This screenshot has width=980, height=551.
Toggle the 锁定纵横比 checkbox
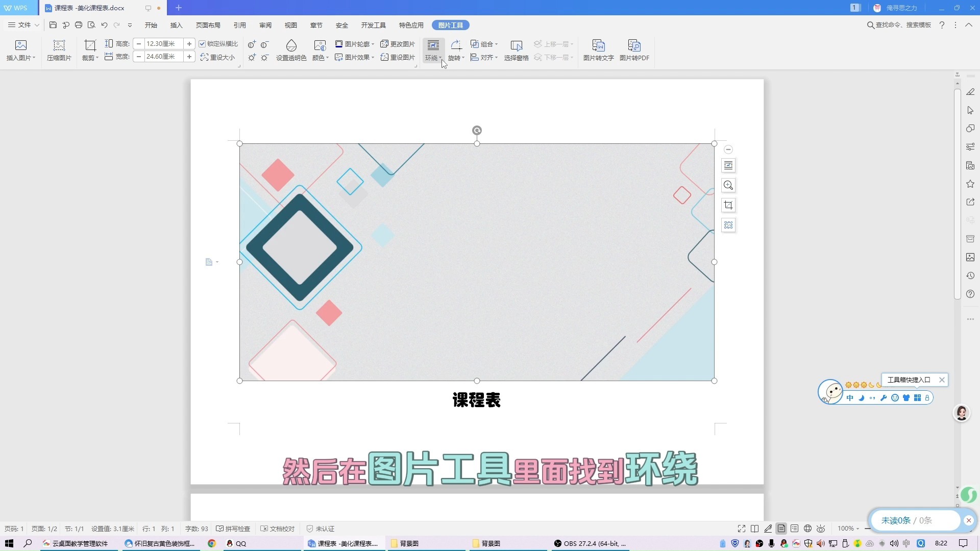[x=202, y=44]
